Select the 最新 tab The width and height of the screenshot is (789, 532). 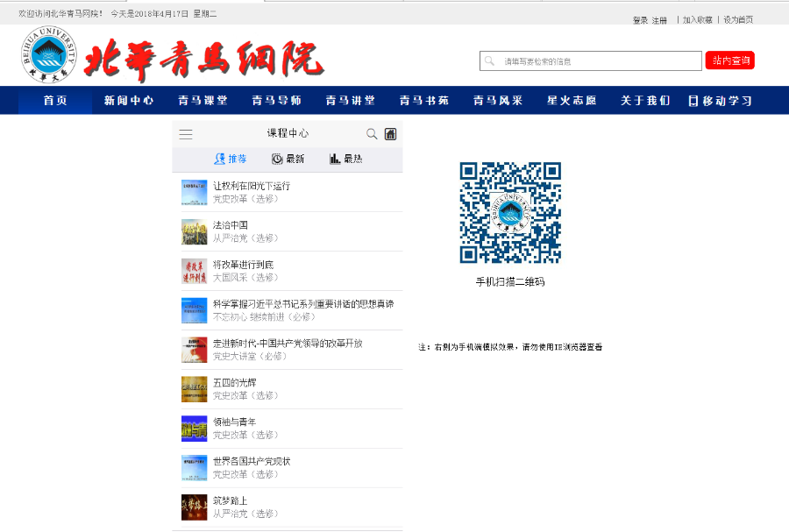tap(288, 159)
